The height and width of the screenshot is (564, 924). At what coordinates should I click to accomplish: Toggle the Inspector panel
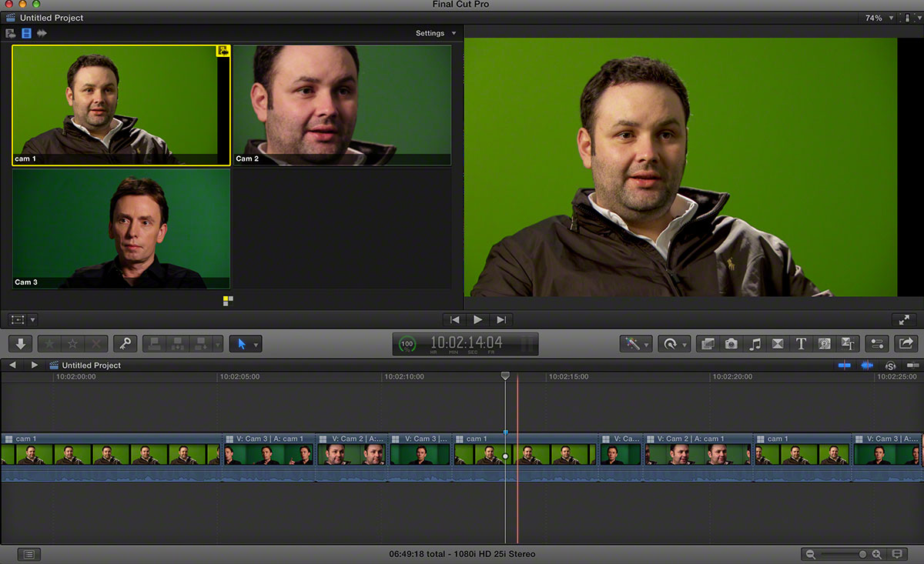[x=877, y=344]
